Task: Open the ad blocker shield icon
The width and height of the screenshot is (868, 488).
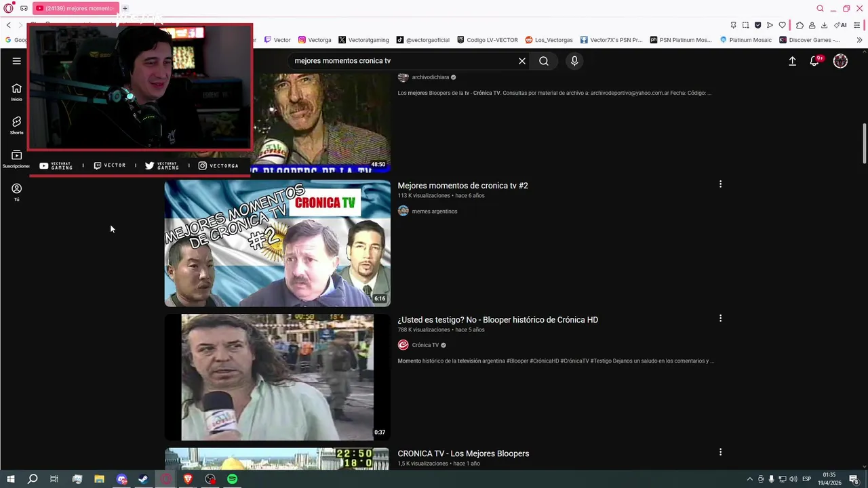Action: tap(757, 25)
